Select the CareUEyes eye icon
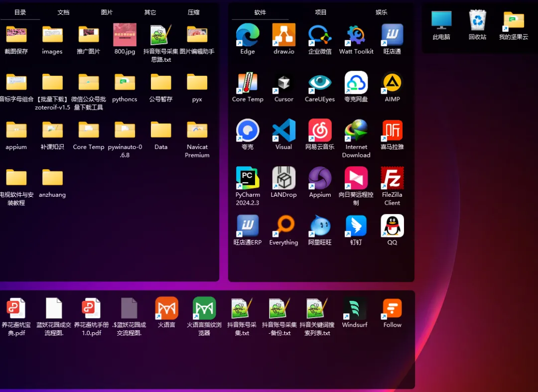 (320, 82)
